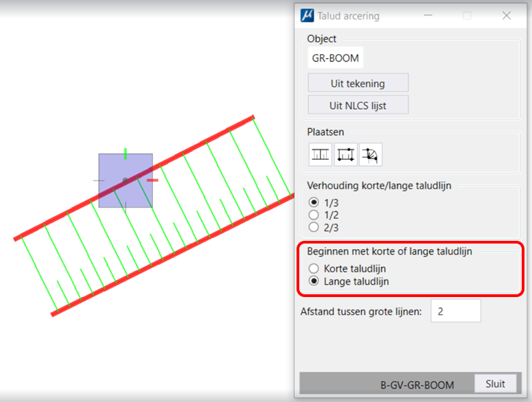Click the Sluit button
Image resolution: width=532 pixels, height=402 pixels.
(x=495, y=383)
